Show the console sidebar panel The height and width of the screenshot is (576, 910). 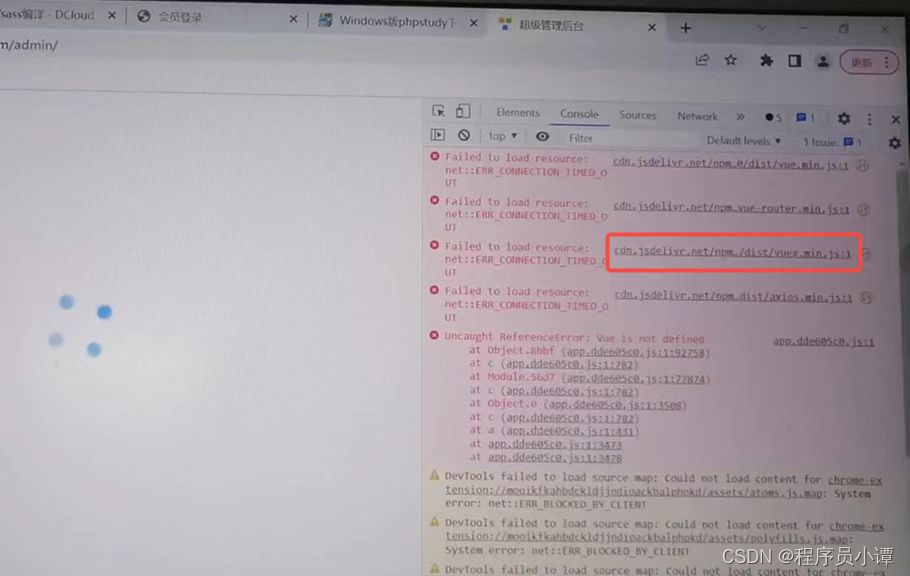point(438,135)
